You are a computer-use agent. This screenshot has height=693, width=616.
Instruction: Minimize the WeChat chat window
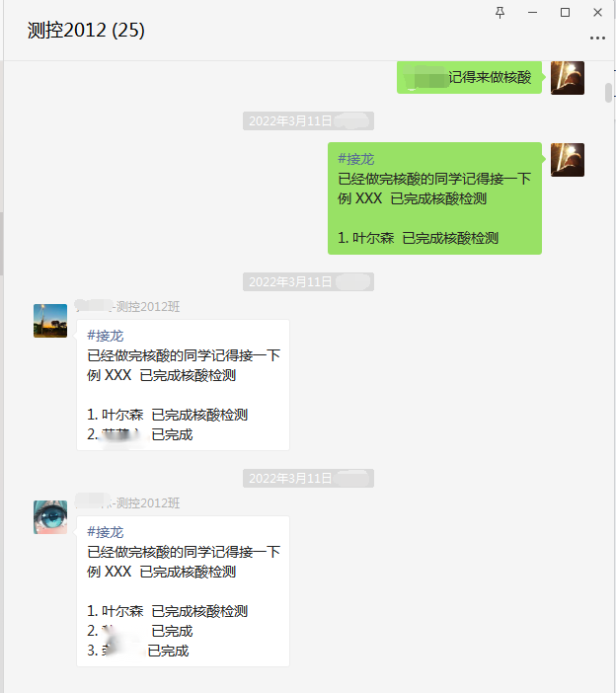pyautogui.click(x=532, y=13)
